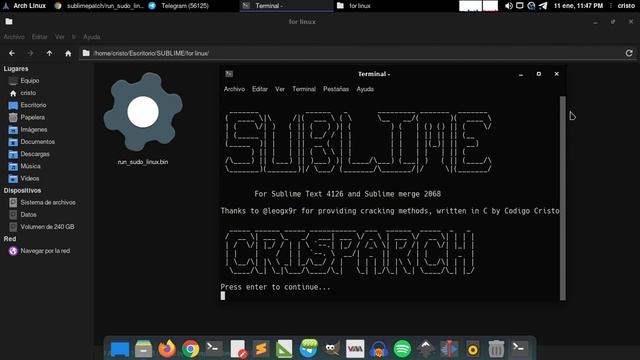Open the file manager from the dock
This screenshot has width=640, height=360.
tap(143, 349)
